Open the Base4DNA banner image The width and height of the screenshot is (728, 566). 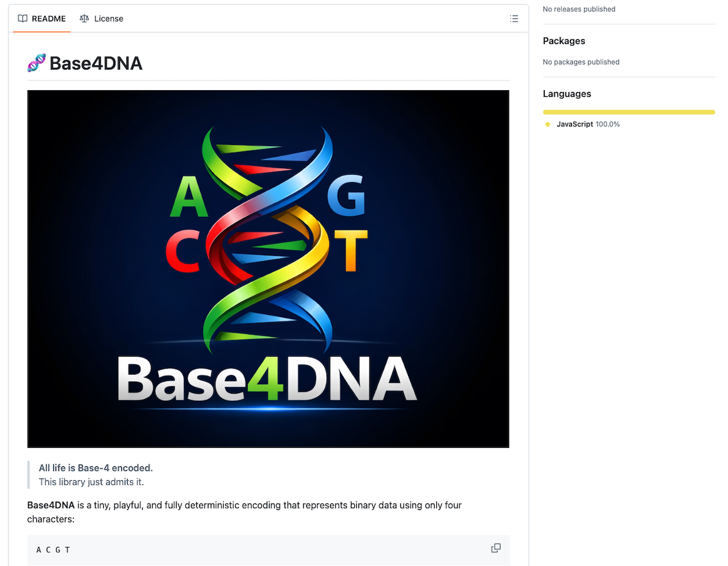pos(268,268)
